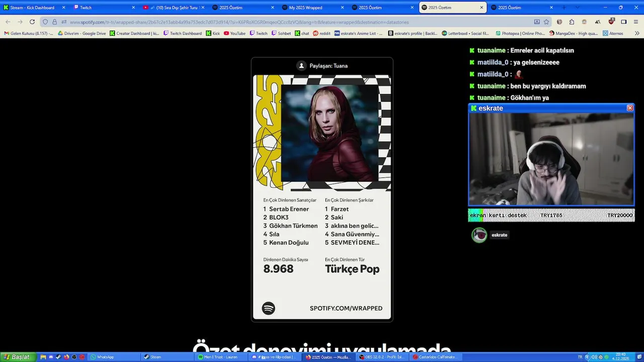
Task: Click the Sertab Erener artist photo
Action: click(330, 132)
